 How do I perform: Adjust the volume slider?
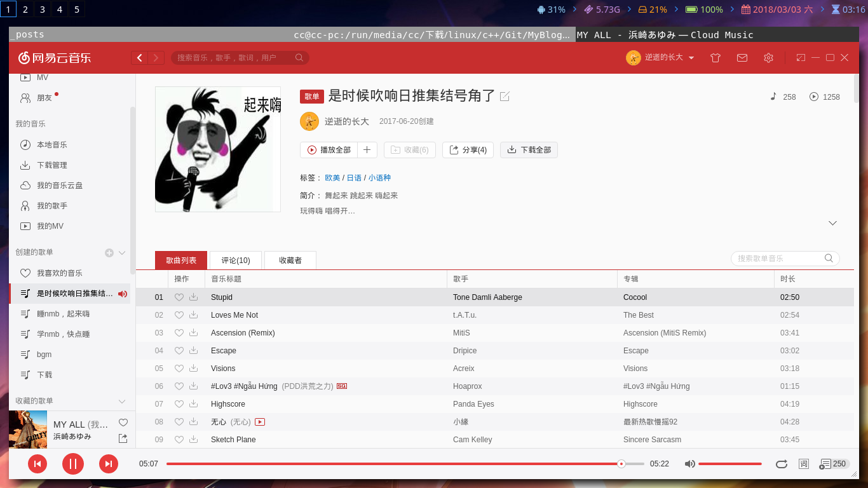730,464
